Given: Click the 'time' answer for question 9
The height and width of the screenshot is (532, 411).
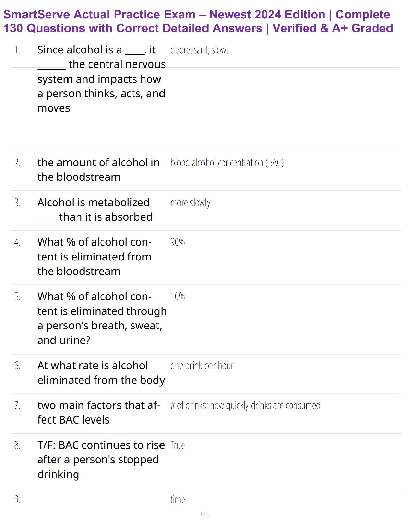Looking at the screenshot, I should [x=177, y=500].
